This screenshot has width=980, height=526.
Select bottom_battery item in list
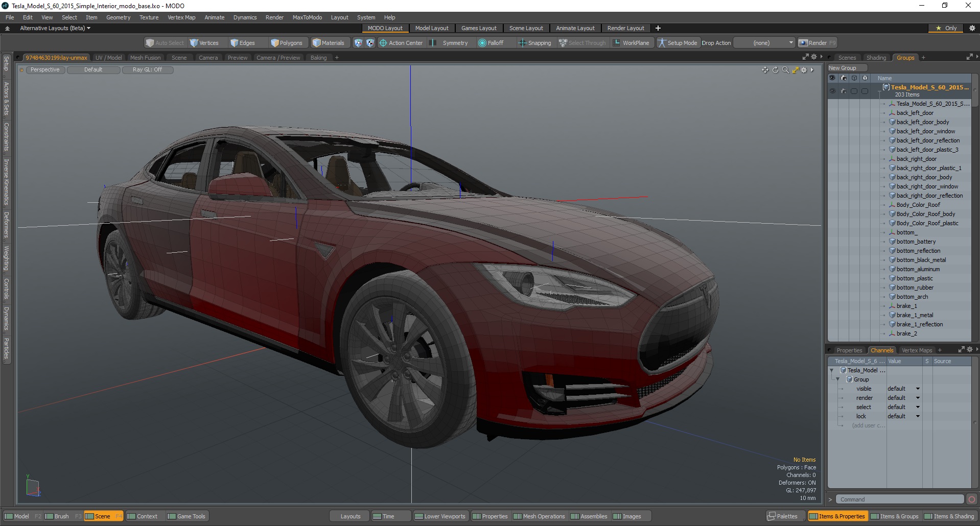pos(916,242)
